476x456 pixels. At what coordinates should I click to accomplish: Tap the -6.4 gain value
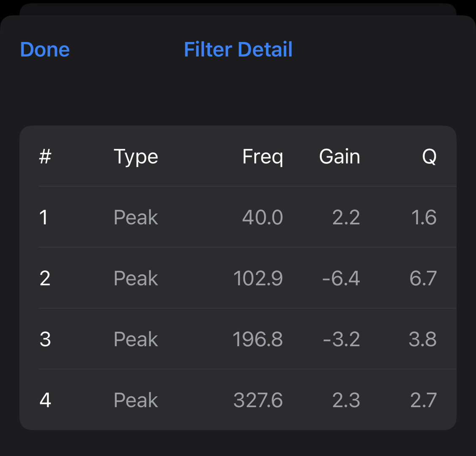click(x=341, y=278)
